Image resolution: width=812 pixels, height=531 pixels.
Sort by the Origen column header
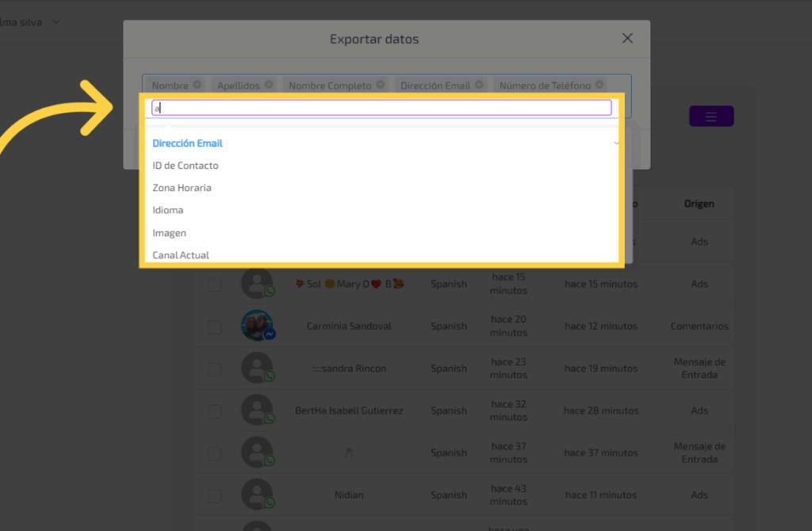point(699,204)
